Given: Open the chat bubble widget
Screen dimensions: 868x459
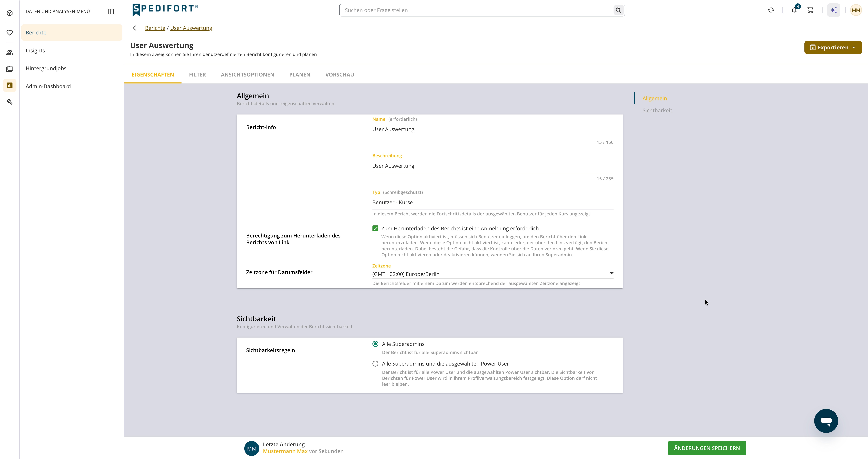Looking at the screenshot, I should (x=826, y=420).
